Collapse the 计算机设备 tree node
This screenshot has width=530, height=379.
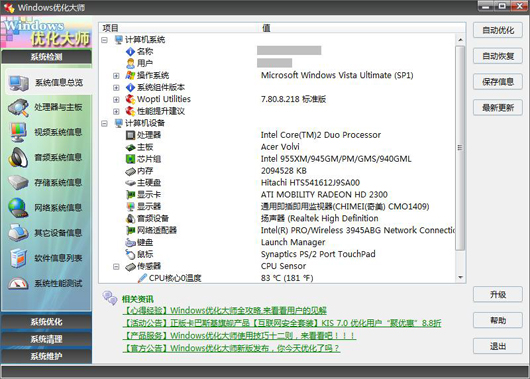104,123
